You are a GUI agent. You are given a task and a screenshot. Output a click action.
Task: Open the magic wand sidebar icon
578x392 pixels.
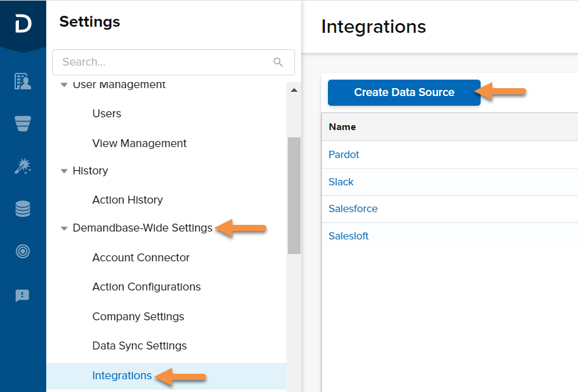[x=23, y=166]
